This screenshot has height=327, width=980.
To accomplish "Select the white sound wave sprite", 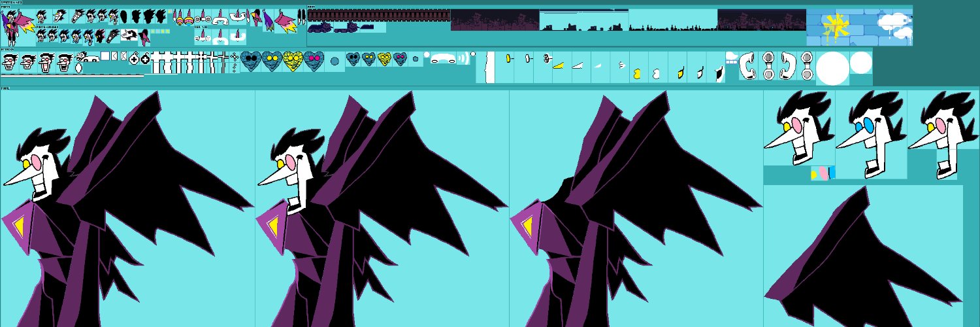I will coord(463,58).
